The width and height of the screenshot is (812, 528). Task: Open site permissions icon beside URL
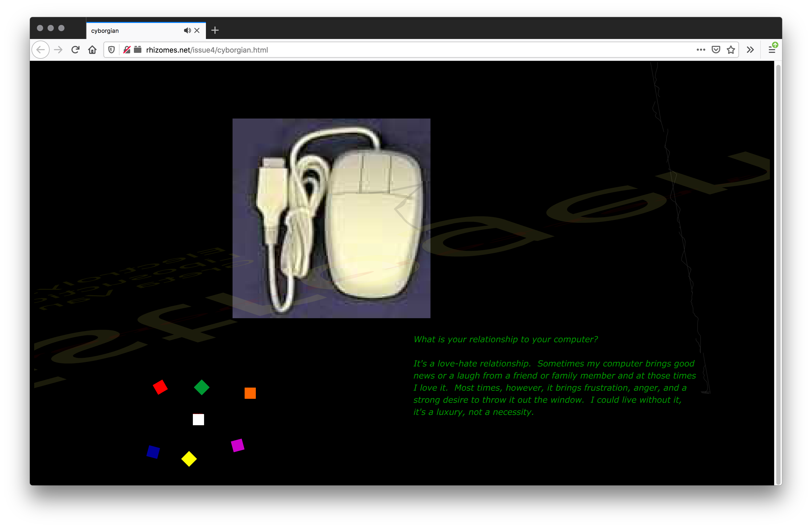(x=137, y=50)
